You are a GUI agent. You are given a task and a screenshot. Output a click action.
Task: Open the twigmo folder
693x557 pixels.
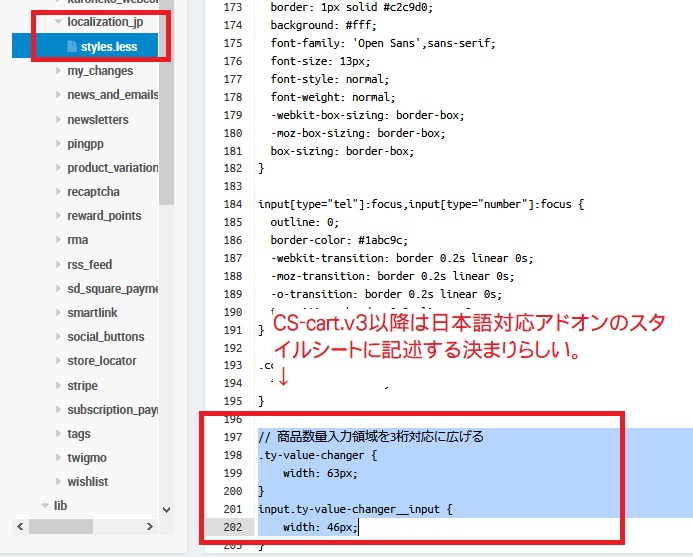(89, 458)
